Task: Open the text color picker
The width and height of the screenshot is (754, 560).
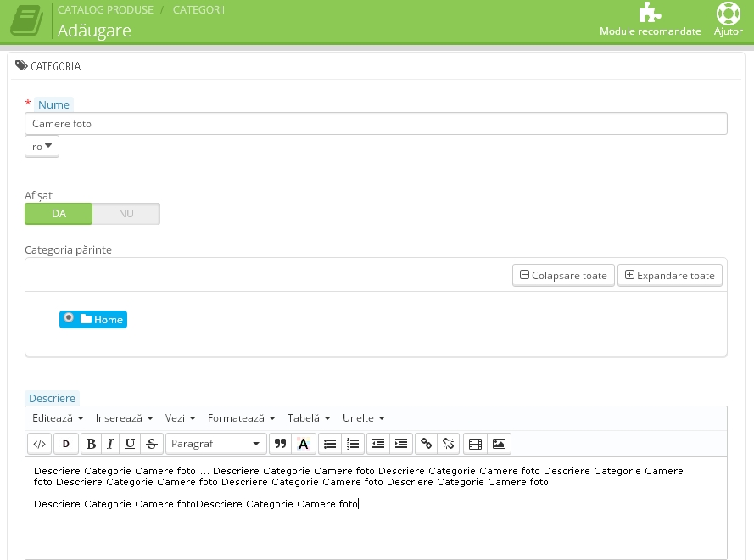Action: click(304, 444)
